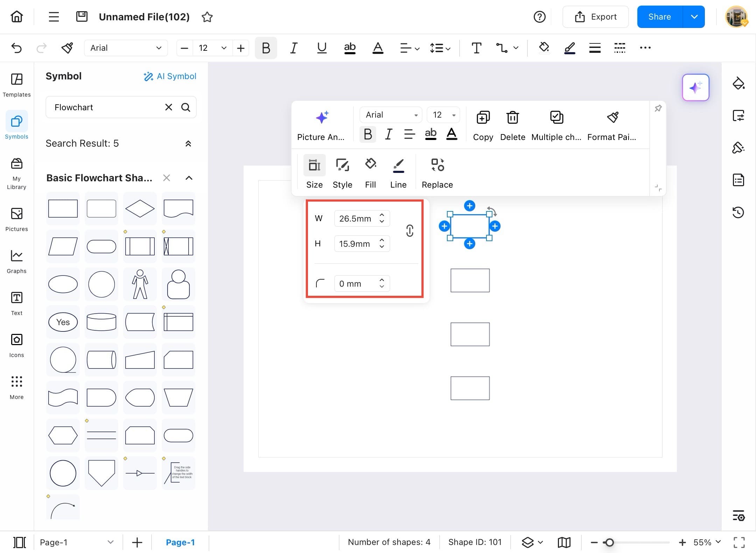
Task: Click the AI Symbol link
Action: pyautogui.click(x=170, y=76)
